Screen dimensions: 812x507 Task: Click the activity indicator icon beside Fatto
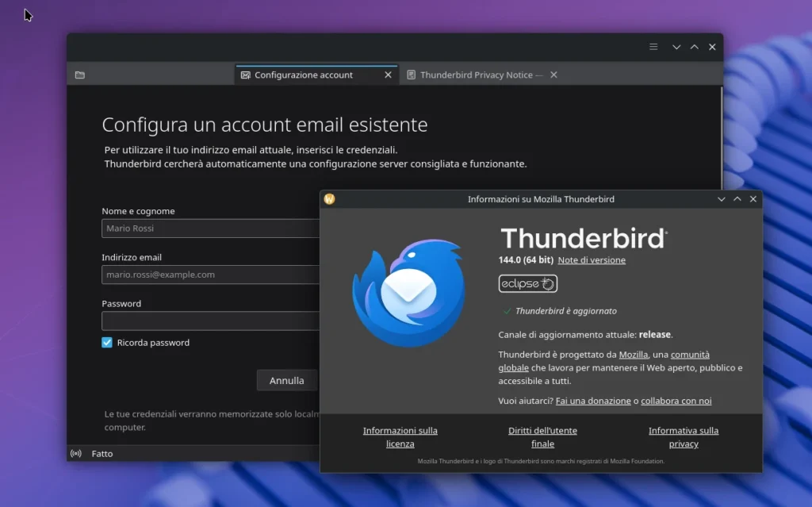pyautogui.click(x=75, y=453)
